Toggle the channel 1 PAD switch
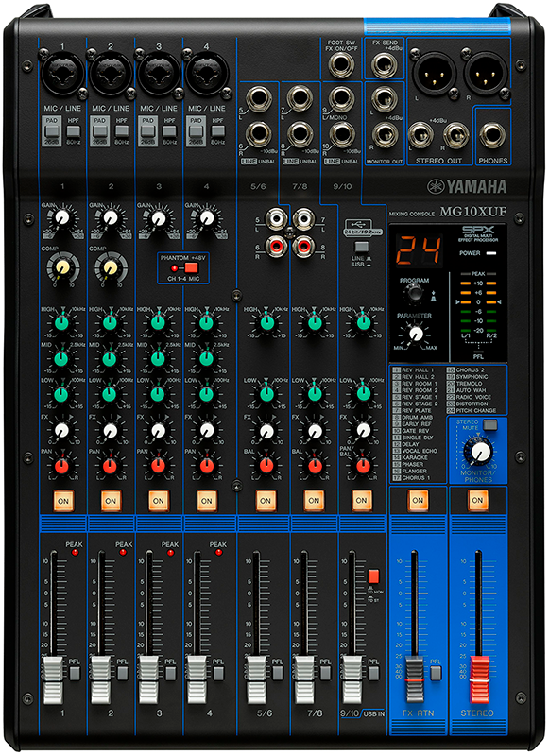The width and height of the screenshot is (549, 756). click(52, 130)
